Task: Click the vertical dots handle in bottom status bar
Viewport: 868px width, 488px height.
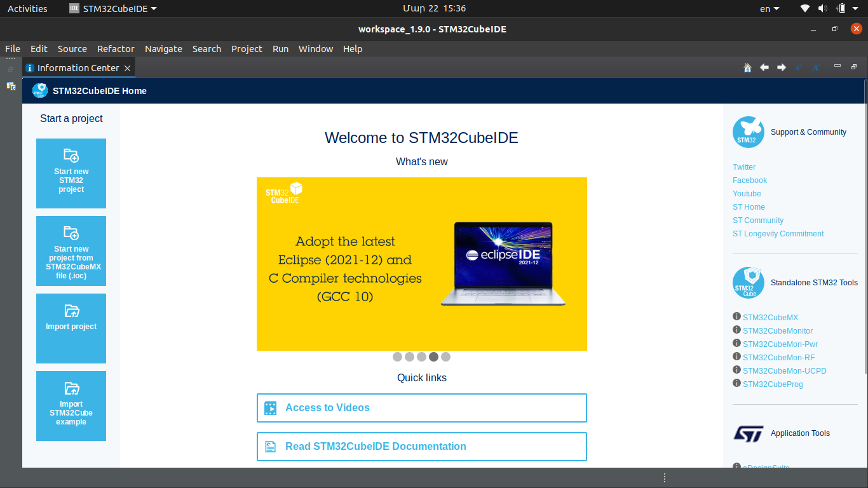Action: click(x=665, y=478)
